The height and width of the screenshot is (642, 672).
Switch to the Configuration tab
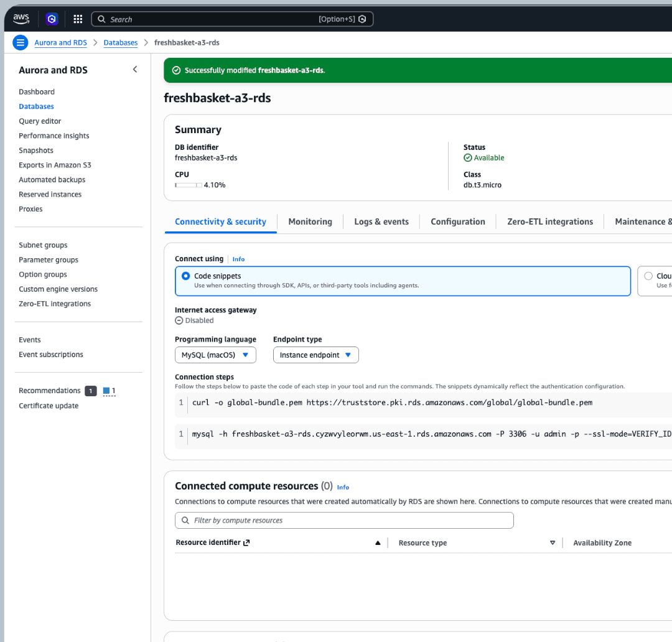coord(458,221)
